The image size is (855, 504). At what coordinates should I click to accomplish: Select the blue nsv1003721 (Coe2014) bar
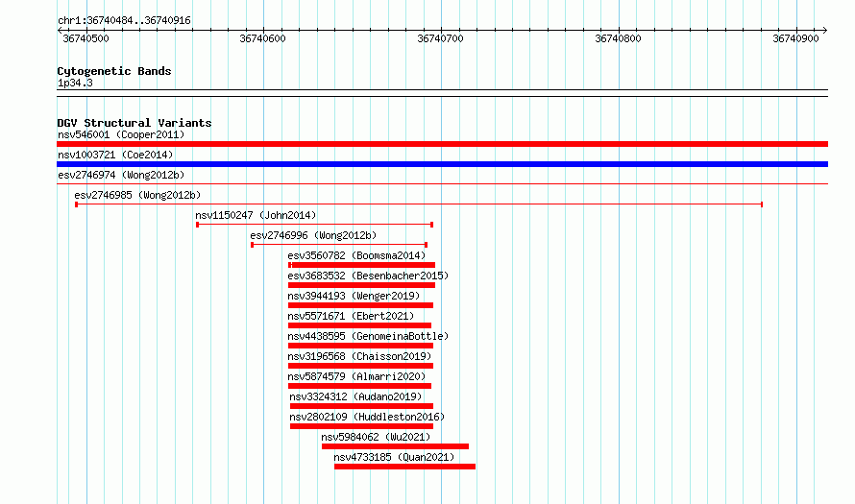tap(442, 164)
